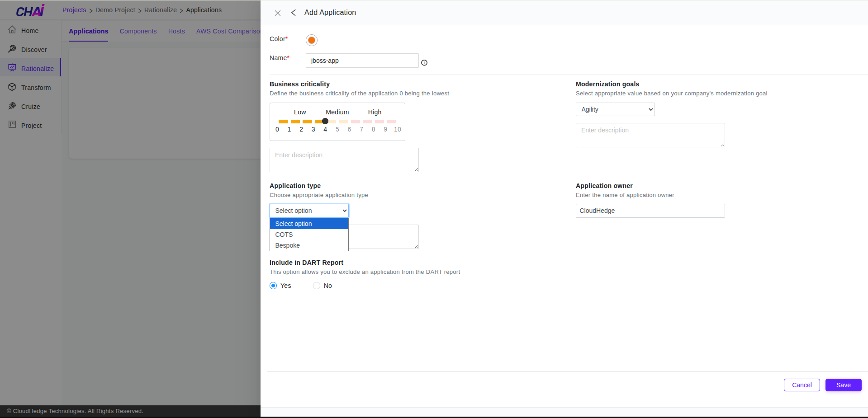Select the Cruize icon in the sidebar
Screen dimensions: 868x418
(12, 106)
